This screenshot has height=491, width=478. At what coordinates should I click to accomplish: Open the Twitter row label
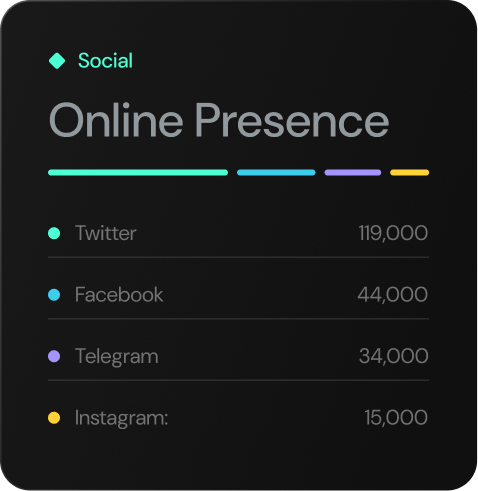(x=106, y=233)
